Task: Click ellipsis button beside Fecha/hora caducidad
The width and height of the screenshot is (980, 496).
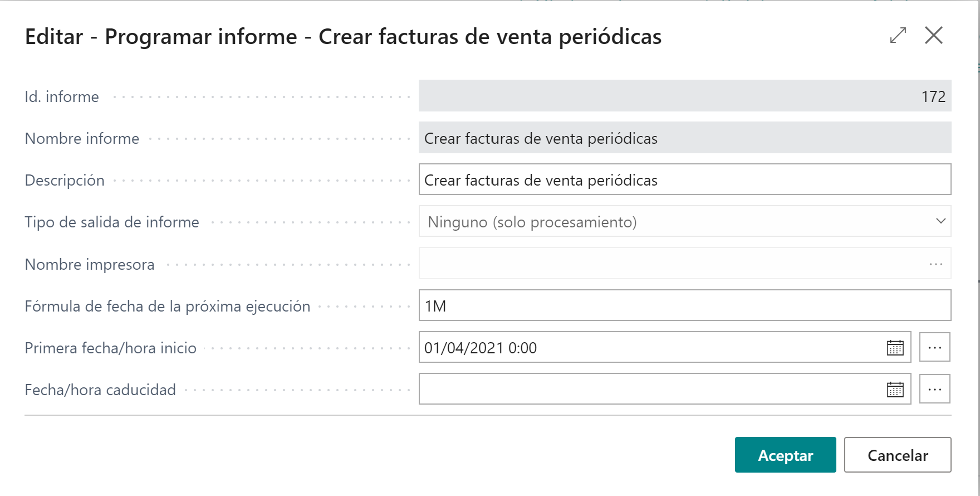Action: [x=934, y=389]
